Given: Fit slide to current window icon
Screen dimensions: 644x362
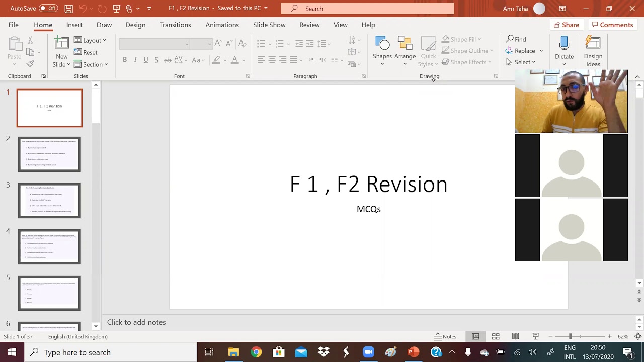Looking at the screenshot, I should click(638, 336).
